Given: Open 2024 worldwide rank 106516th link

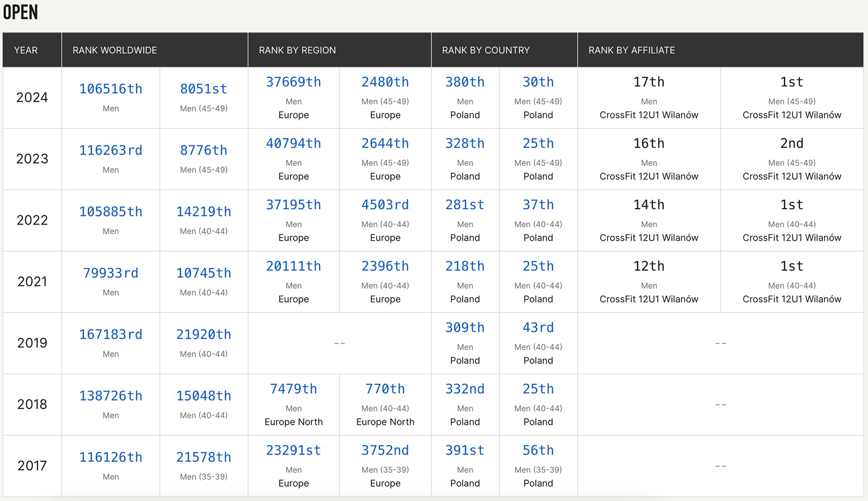Looking at the screenshot, I should click(x=110, y=89).
